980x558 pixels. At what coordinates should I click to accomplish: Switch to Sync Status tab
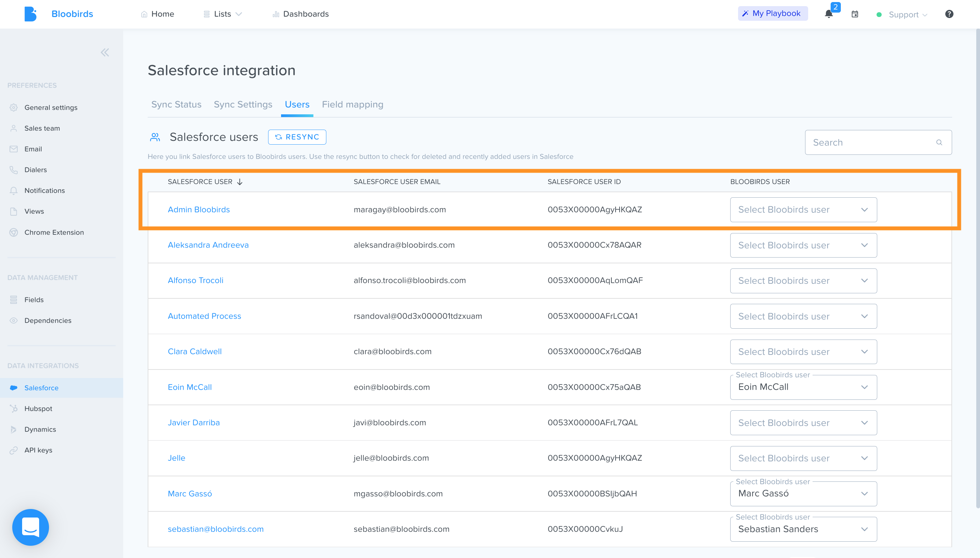(x=176, y=105)
